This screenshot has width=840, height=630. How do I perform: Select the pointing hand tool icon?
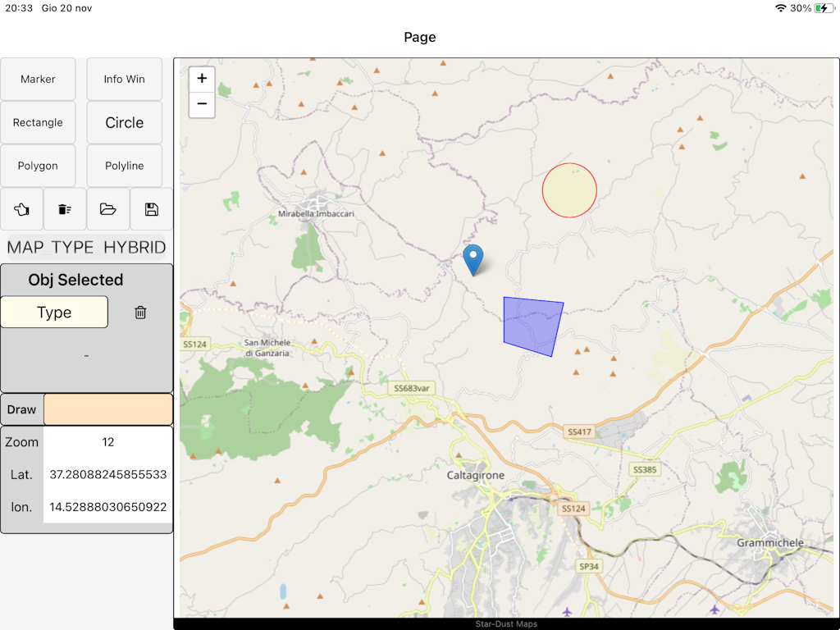(21, 209)
